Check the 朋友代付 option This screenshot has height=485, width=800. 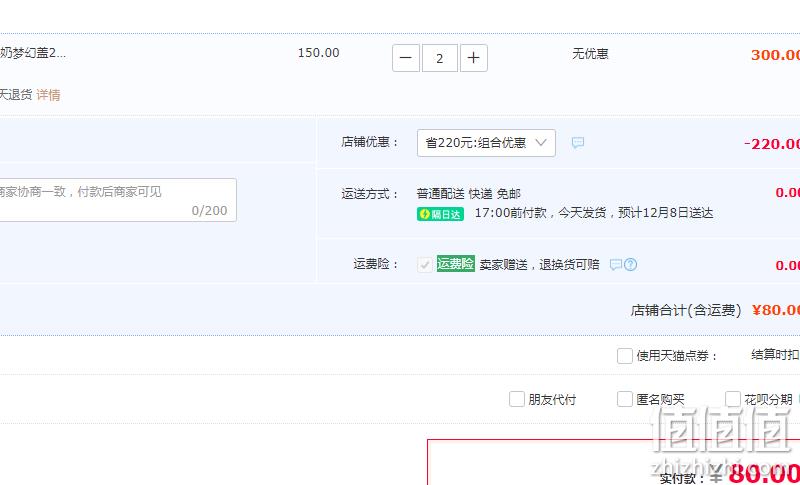click(x=516, y=399)
